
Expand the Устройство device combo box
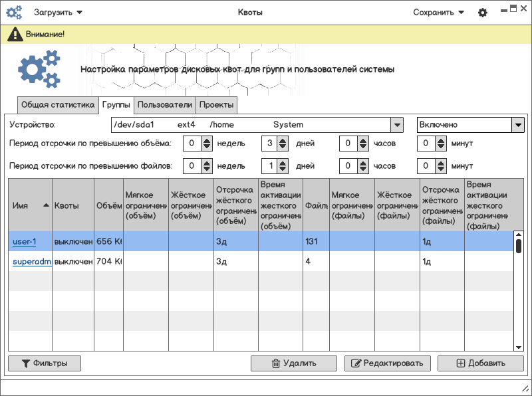click(x=396, y=125)
